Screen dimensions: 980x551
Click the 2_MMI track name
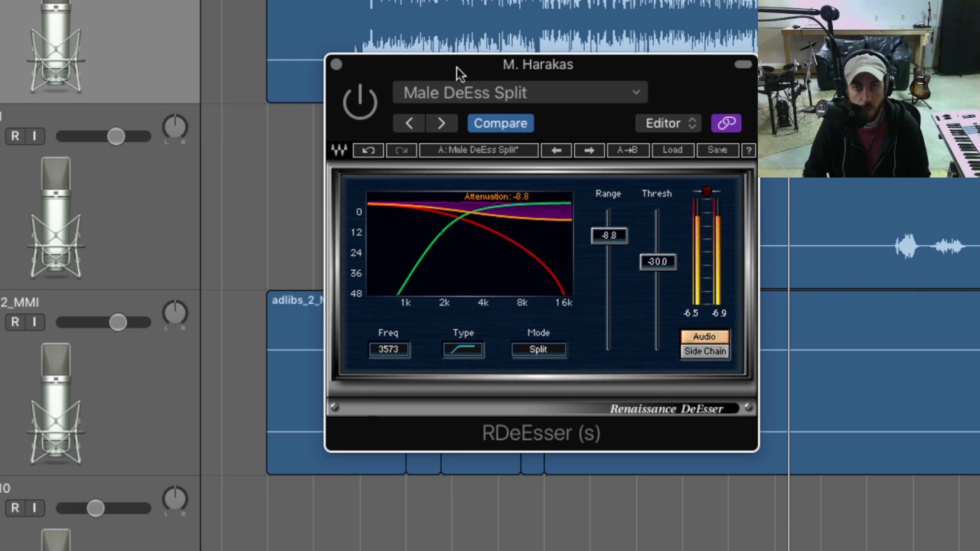(x=20, y=302)
